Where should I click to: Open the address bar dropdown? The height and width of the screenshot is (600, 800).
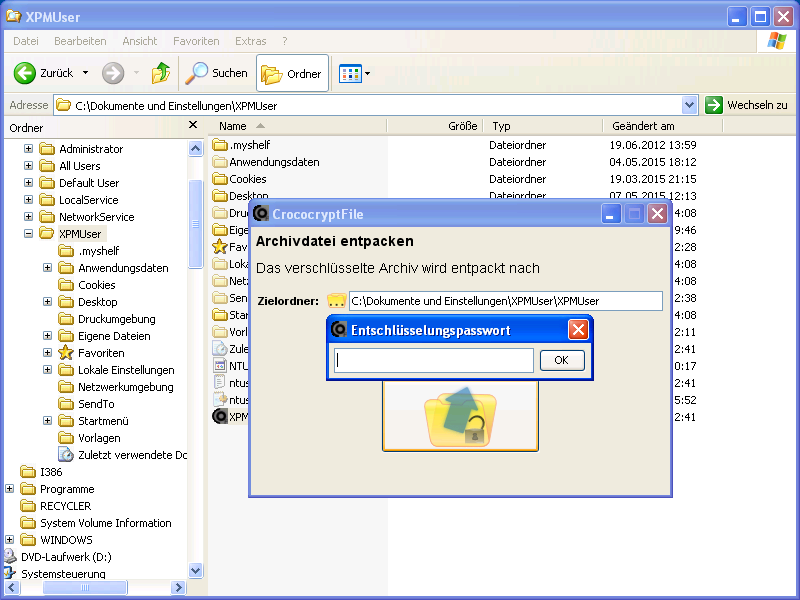click(689, 106)
